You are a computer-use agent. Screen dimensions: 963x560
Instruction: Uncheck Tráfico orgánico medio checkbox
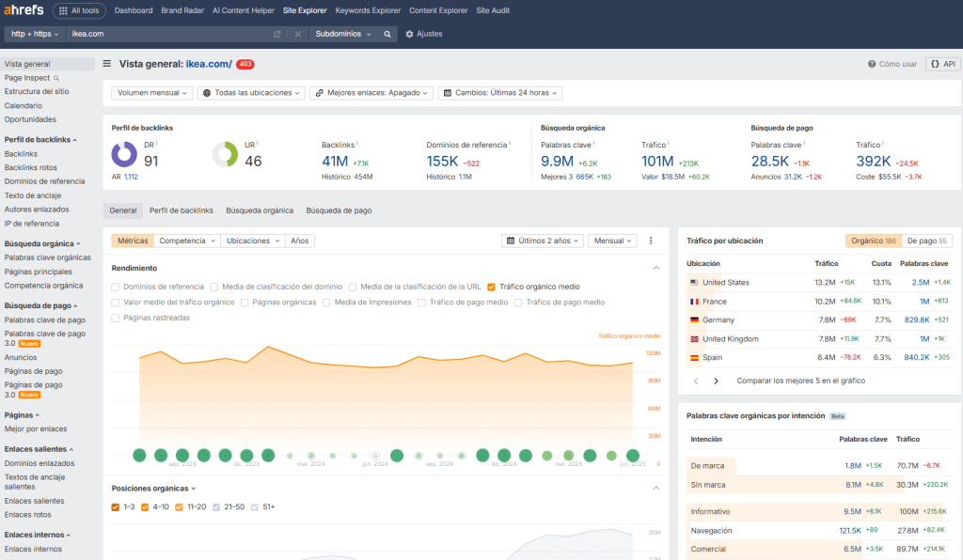click(491, 288)
